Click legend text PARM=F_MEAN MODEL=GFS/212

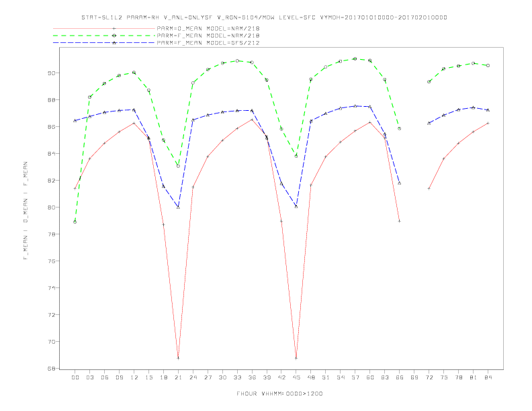[x=208, y=43]
